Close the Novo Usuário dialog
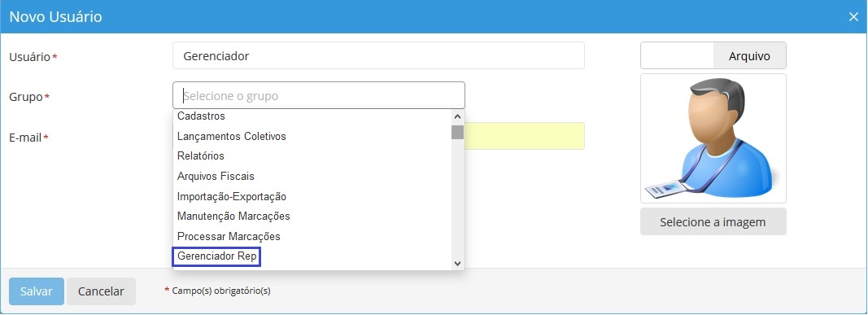Image resolution: width=868 pixels, height=315 pixels. pos(853,16)
